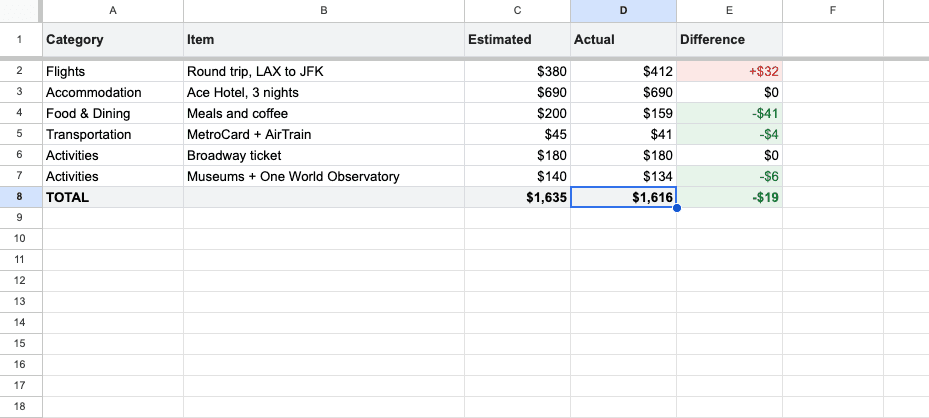
Task: Click 'Ace Hotel, 3 nights' cell
Action: [323, 92]
